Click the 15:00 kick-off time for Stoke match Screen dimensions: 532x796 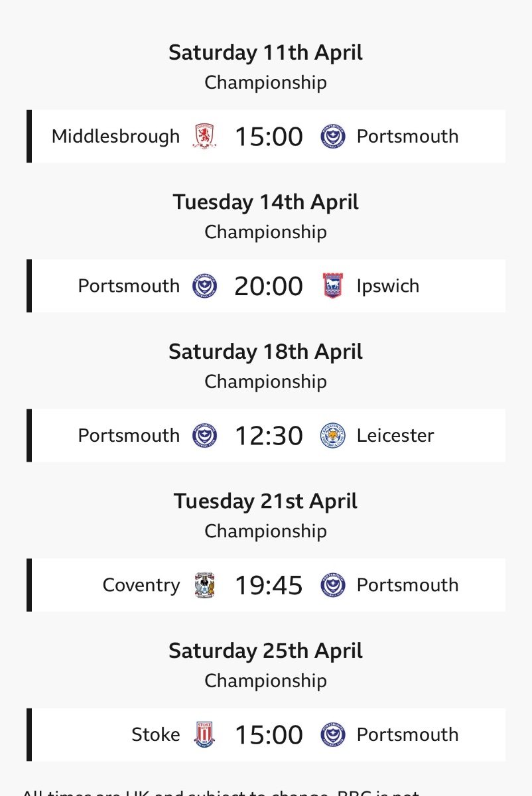coord(269,734)
